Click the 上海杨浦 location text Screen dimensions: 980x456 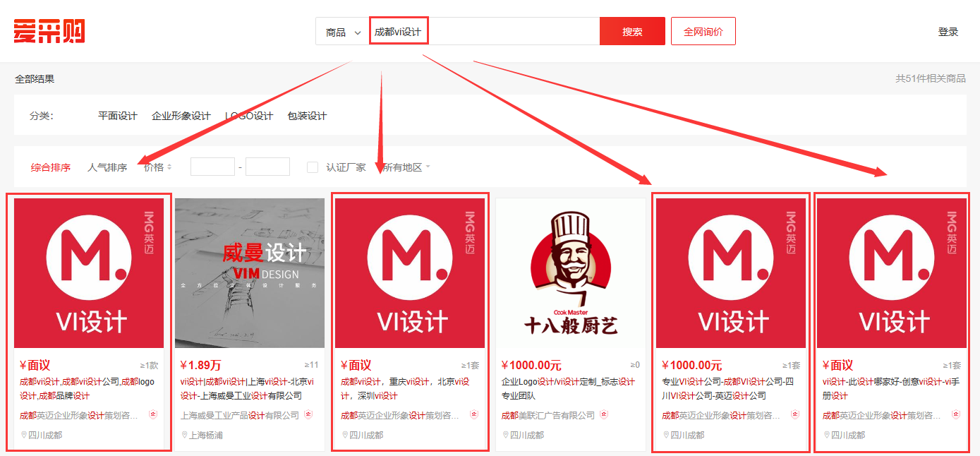tap(206, 436)
